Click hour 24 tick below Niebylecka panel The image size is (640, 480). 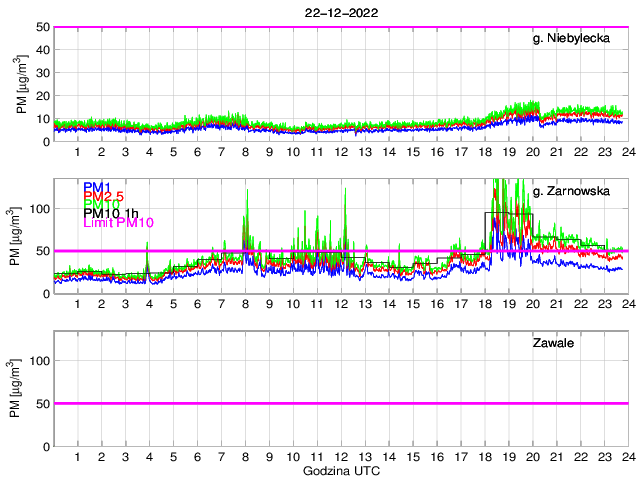coord(627,151)
